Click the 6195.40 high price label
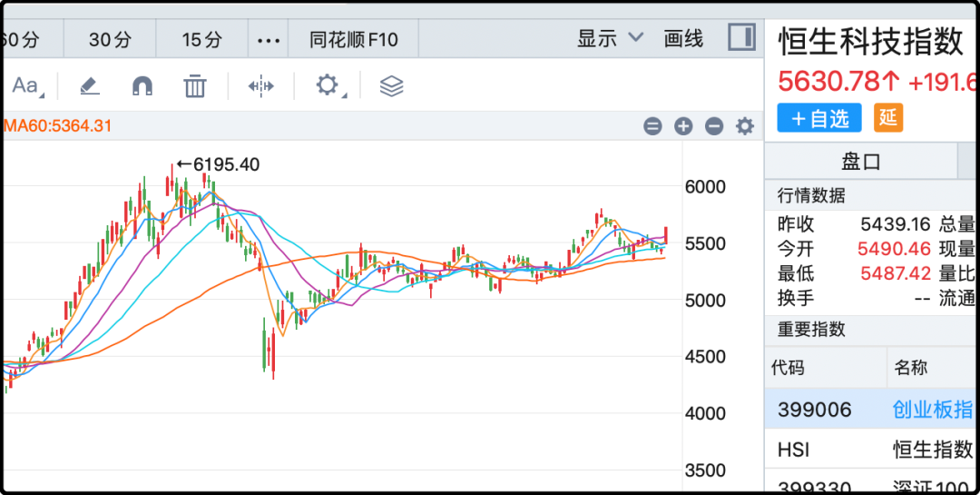Screen dimensions: 980x495 click(x=226, y=164)
